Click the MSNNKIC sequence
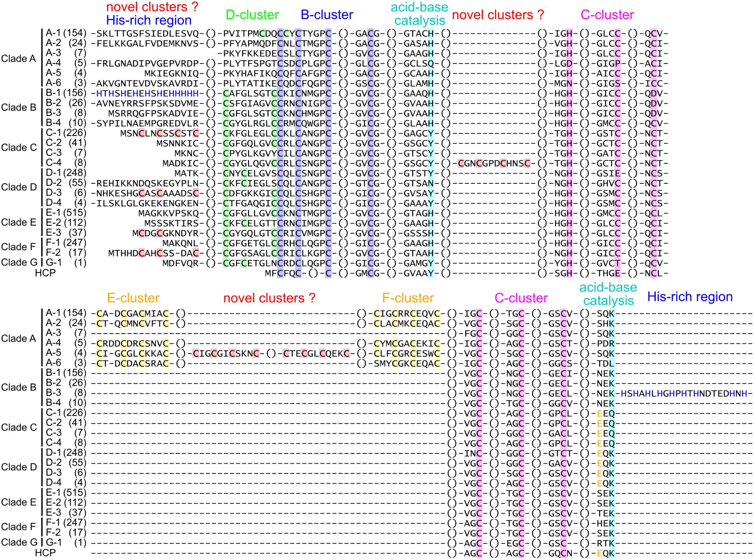Image resolution: width=754 pixels, height=560 pixels. 178,144
